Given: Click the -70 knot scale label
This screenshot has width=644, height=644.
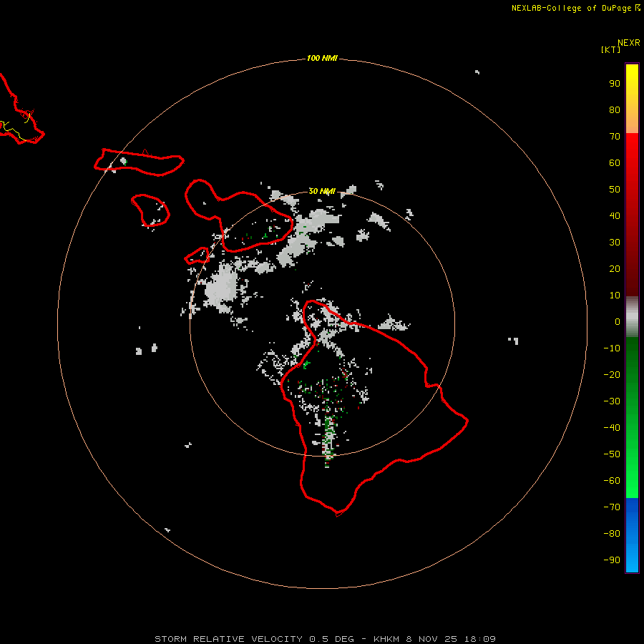Looking at the screenshot, I should [612, 507].
